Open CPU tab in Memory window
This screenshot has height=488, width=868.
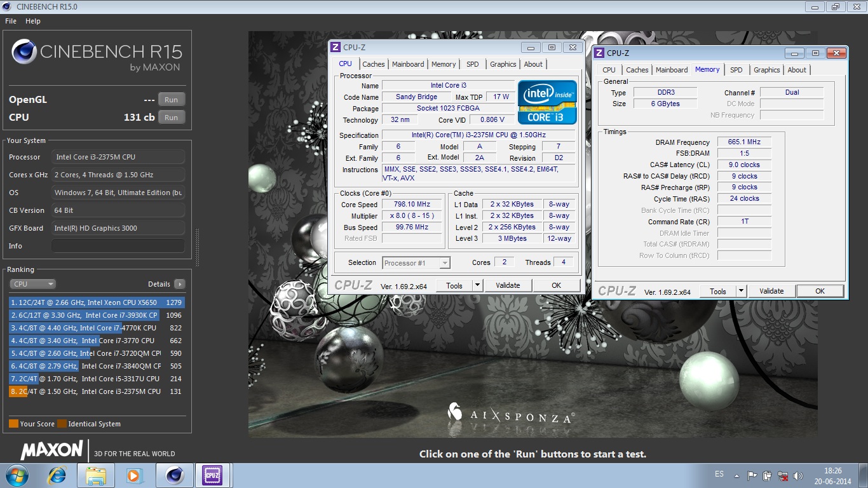(609, 70)
